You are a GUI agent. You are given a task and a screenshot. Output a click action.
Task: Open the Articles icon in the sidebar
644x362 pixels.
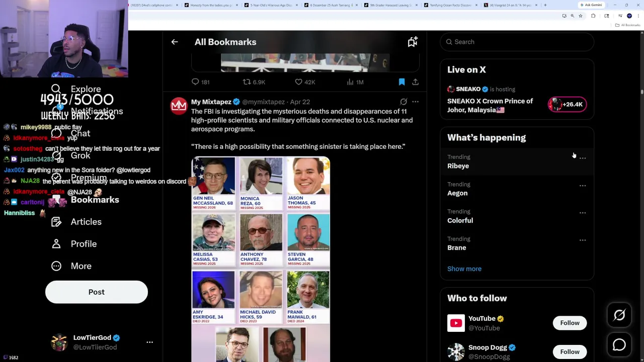56,222
